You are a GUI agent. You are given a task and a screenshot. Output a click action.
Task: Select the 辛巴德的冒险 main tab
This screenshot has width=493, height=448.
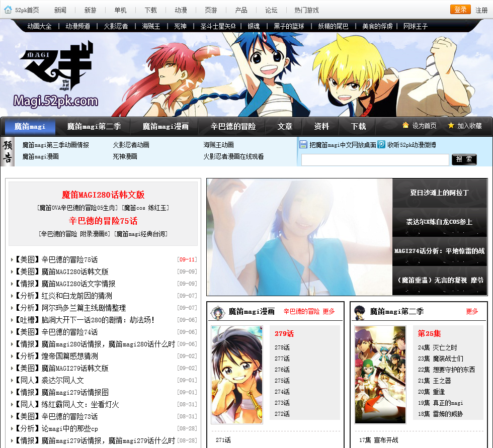point(233,126)
